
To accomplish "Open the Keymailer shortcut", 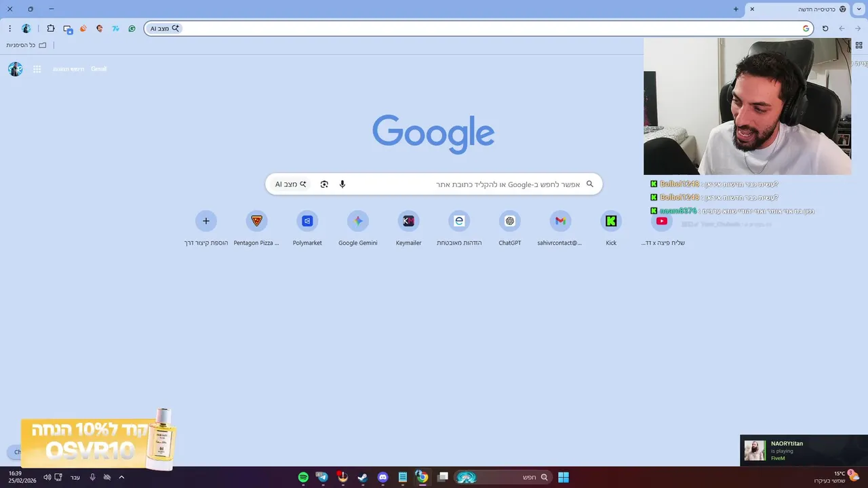I will (x=408, y=228).
